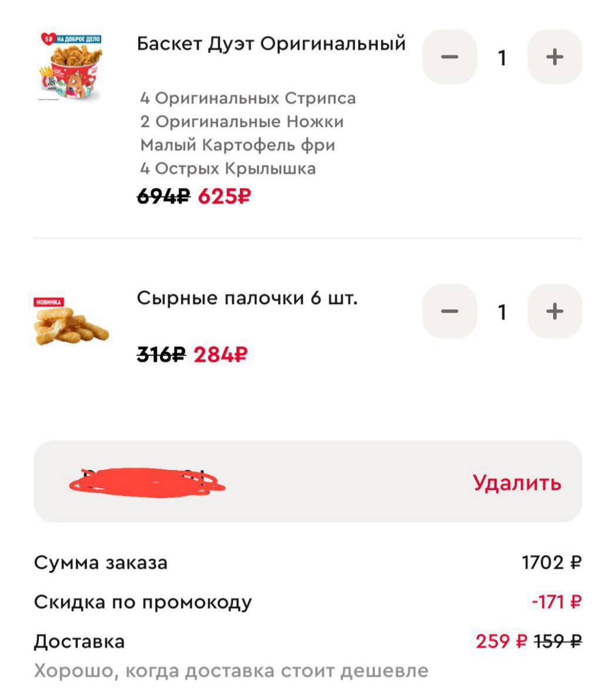Decrease Баскет Дуэт Оригинальный quantity with minus
Screen dimensions: 616x694
450,57
